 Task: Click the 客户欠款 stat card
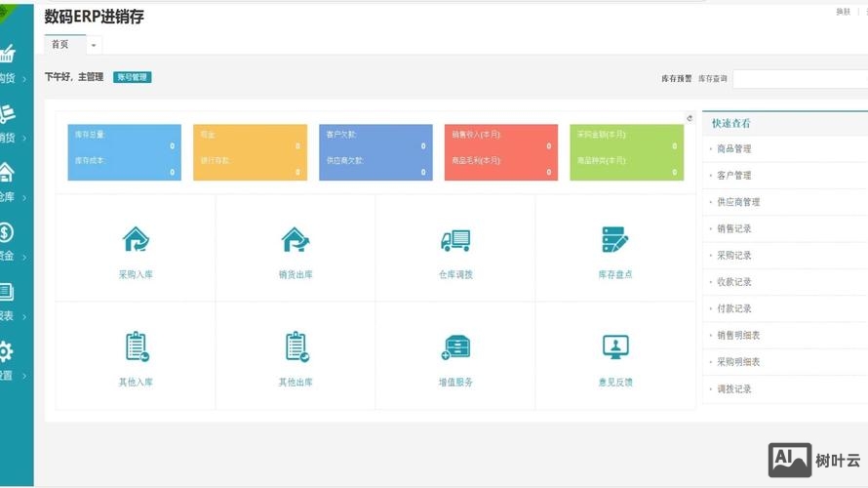(x=375, y=152)
